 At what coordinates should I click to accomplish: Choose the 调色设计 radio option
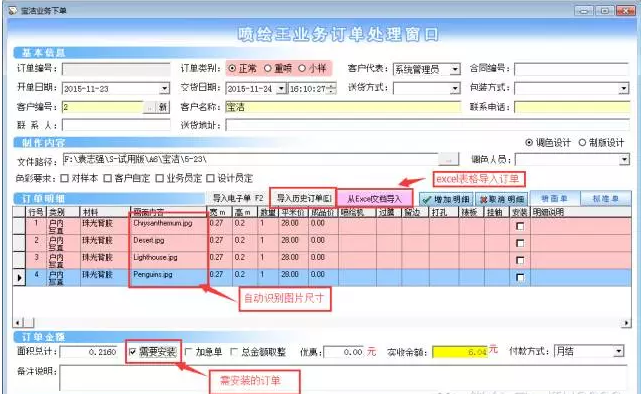coord(529,143)
